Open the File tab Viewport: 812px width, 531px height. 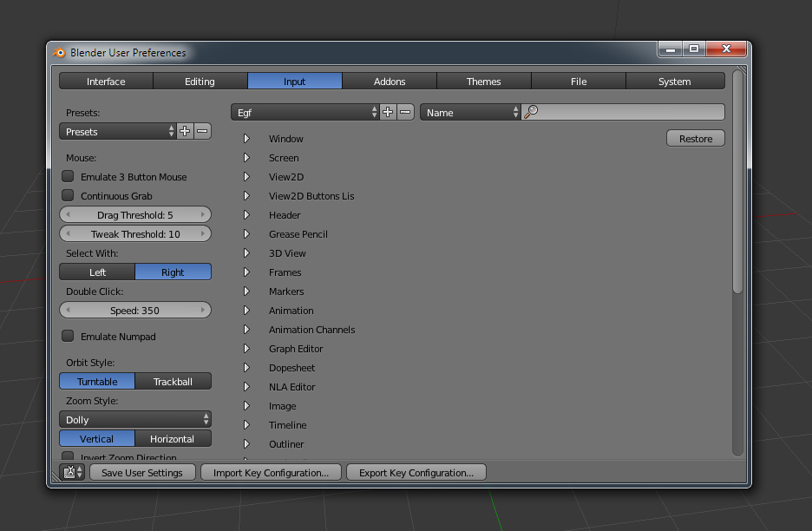579,82
